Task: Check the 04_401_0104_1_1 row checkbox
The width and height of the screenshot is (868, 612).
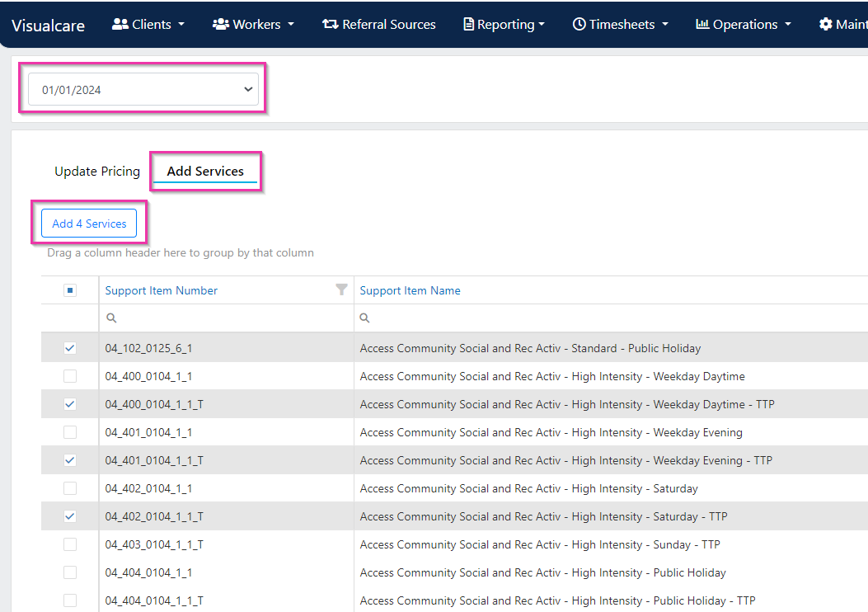Action: click(x=70, y=432)
